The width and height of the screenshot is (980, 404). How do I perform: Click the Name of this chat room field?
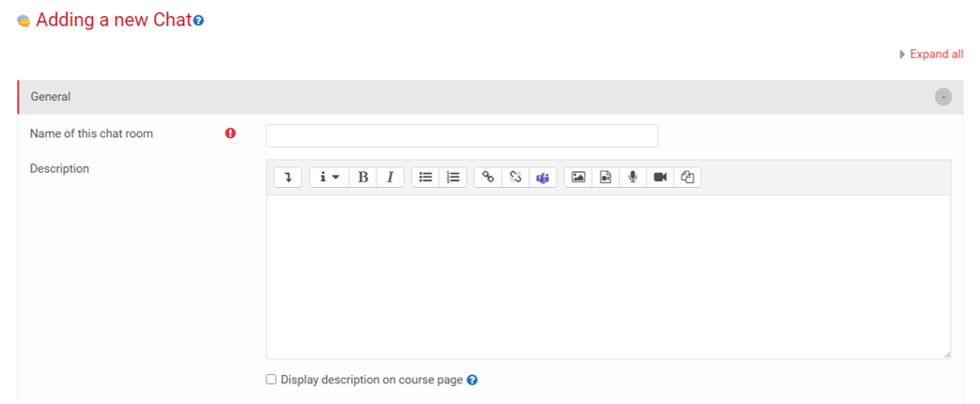pos(462,136)
